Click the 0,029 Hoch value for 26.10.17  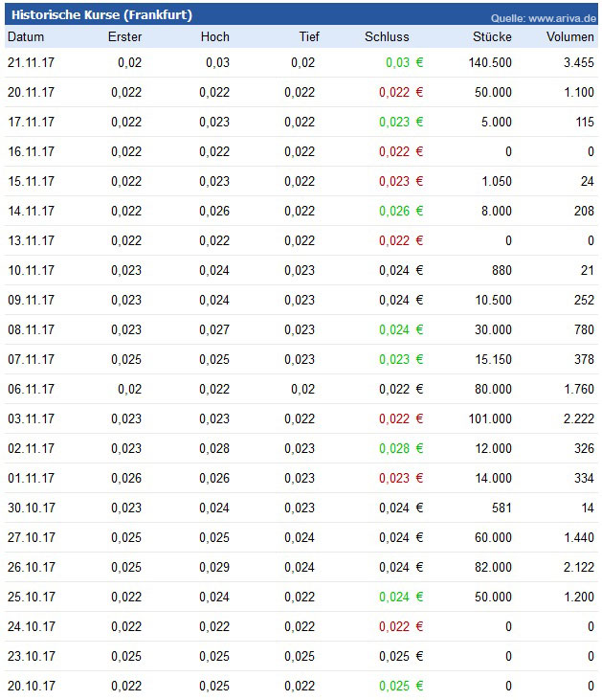point(214,567)
